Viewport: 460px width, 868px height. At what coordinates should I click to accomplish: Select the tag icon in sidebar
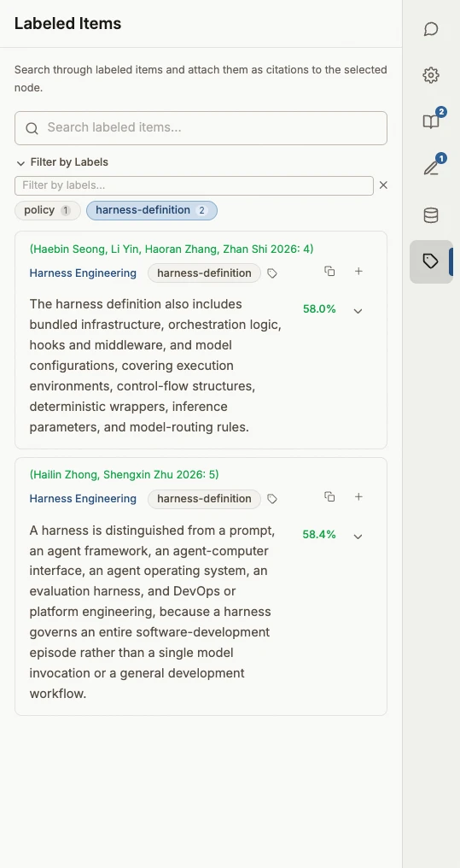tap(431, 261)
